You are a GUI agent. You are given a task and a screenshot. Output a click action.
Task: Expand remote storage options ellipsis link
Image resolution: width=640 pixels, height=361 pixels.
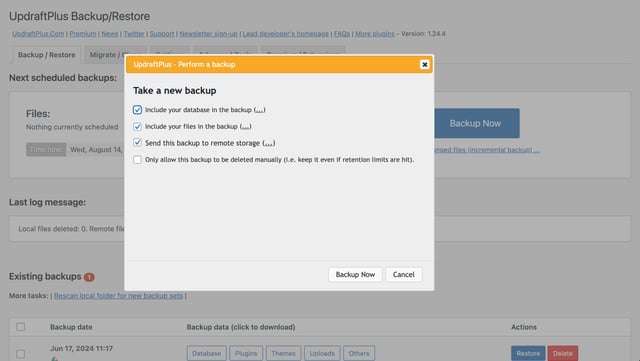[269, 143]
